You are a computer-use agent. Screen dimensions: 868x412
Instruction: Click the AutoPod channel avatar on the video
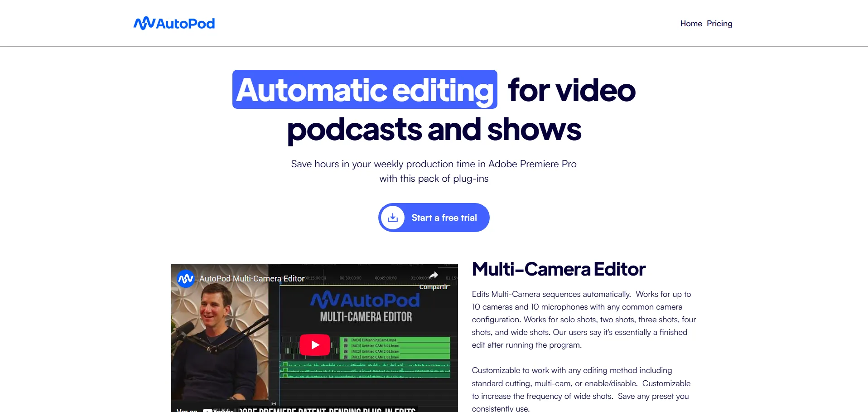[x=186, y=279]
